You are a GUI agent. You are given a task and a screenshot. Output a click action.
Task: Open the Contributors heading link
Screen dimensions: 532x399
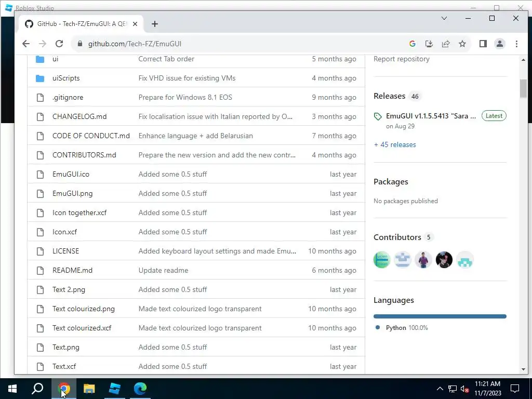[397, 237]
